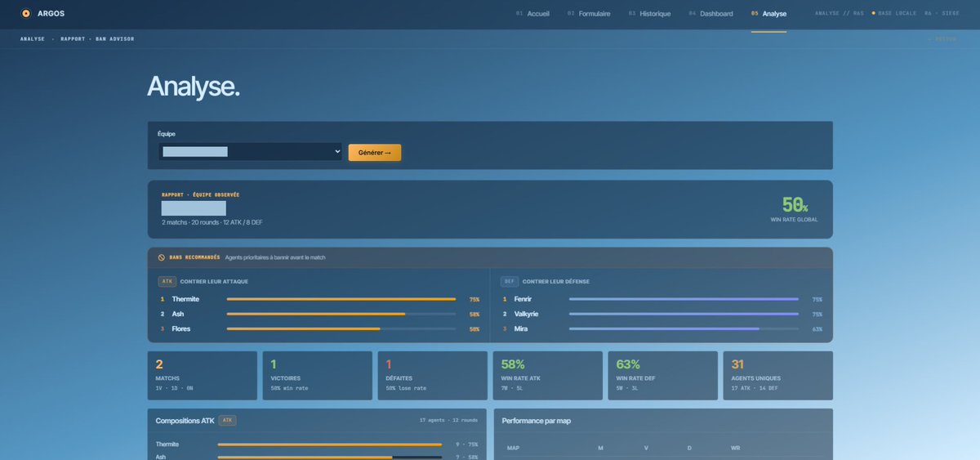Click the Rapport · Équipe Observée label
The width and height of the screenshot is (980, 460).
[x=200, y=194]
